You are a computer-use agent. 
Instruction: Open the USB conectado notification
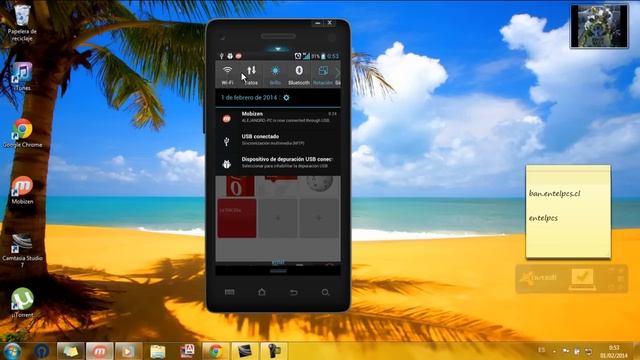[278, 140]
